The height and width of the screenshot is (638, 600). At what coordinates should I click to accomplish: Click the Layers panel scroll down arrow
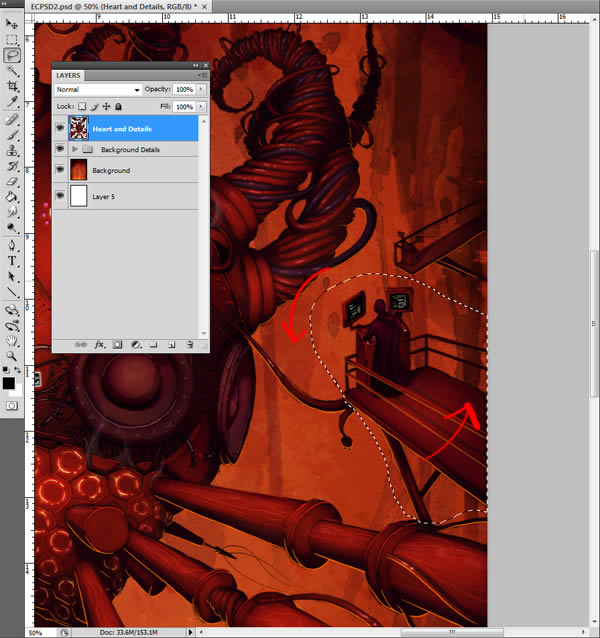pos(204,333)
